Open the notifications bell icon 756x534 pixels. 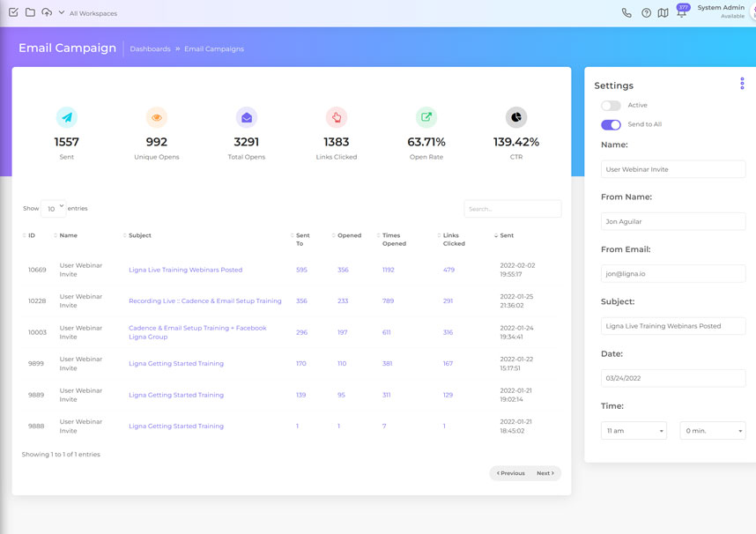682,13
